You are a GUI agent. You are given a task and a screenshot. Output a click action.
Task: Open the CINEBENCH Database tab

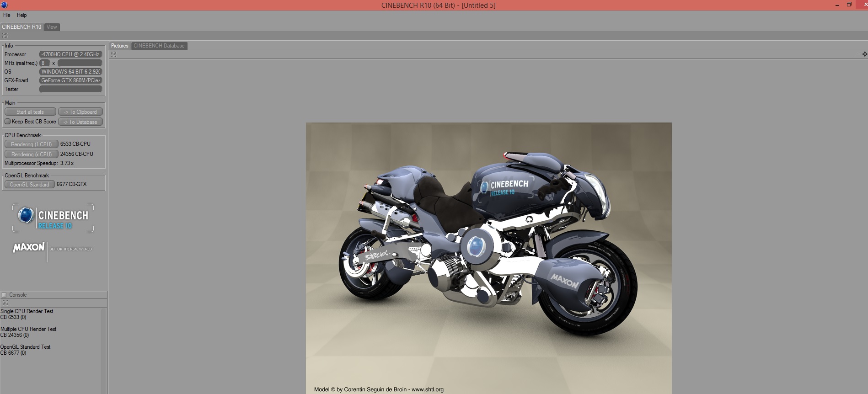(x=159, y=46)
